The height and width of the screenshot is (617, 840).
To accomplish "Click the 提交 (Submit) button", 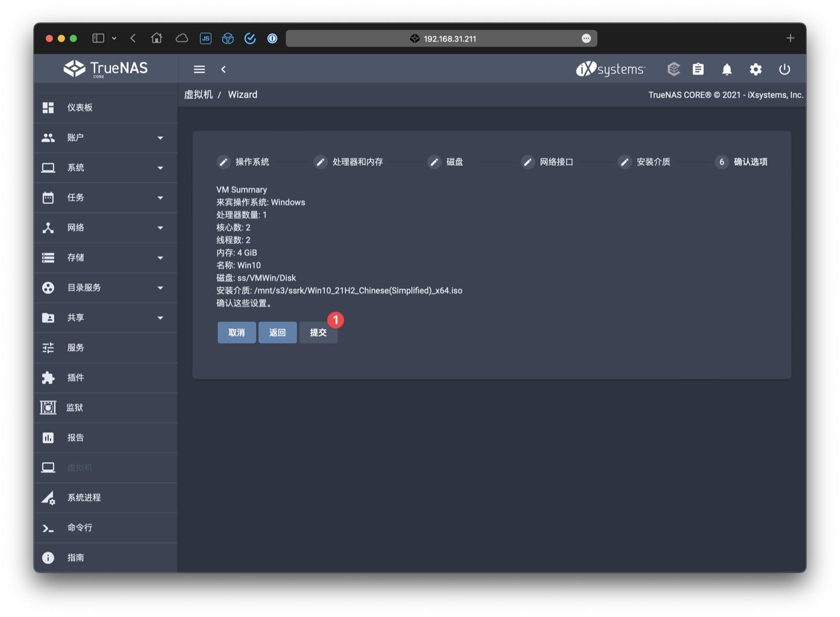I will [x=318, y=332].
